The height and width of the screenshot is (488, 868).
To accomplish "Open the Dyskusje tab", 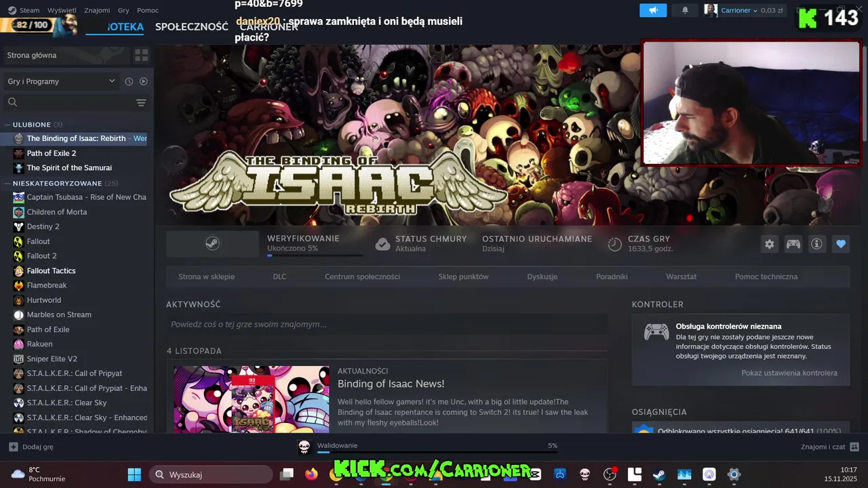I will click(542, 277).
